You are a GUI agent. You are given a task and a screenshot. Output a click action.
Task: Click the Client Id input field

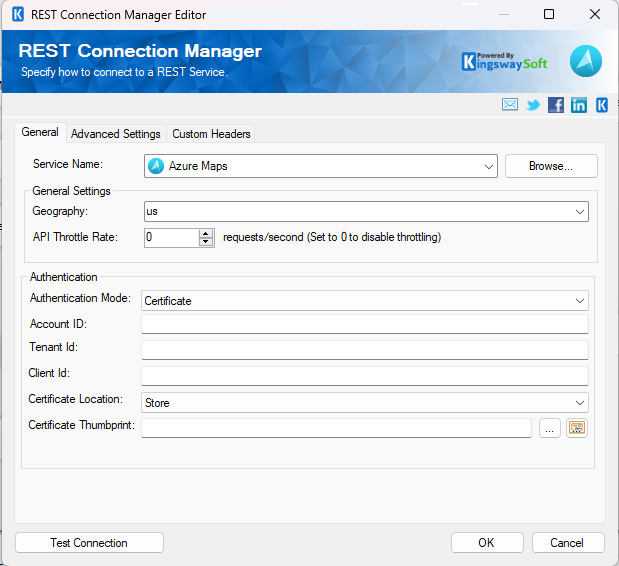(365, 376)
